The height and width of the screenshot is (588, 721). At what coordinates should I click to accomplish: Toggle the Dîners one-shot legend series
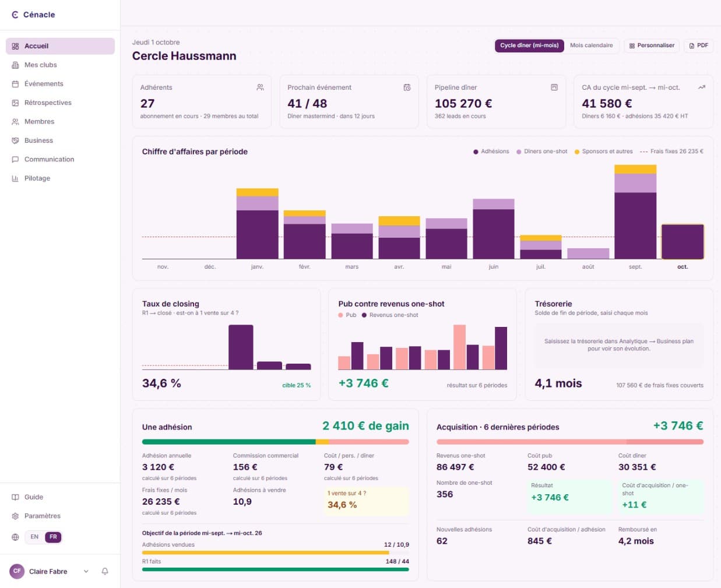[x=541, y=152]
